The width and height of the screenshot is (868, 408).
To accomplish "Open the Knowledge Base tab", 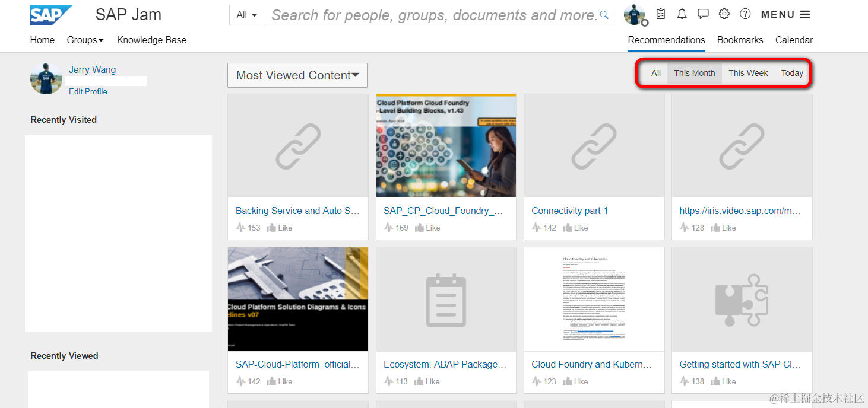I will (151, 40).
